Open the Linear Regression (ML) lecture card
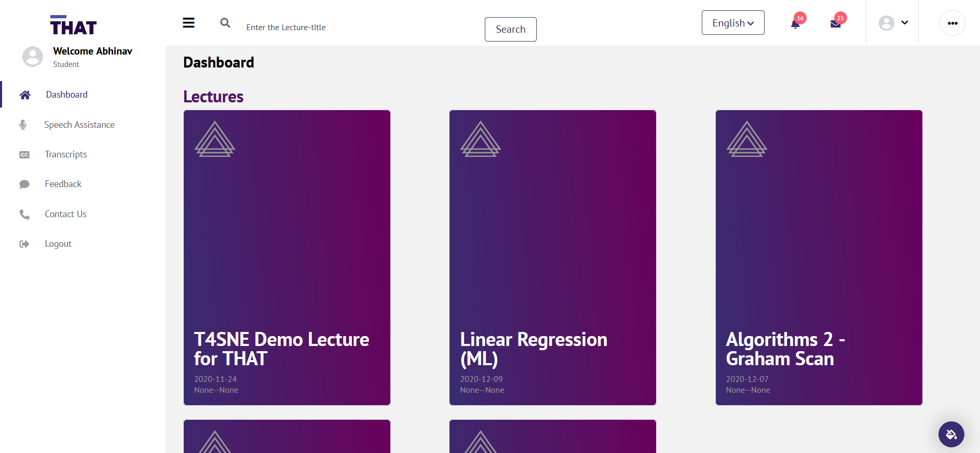This screenshot has width=980, height=453. pyautogui.click(x=552, y=257)
